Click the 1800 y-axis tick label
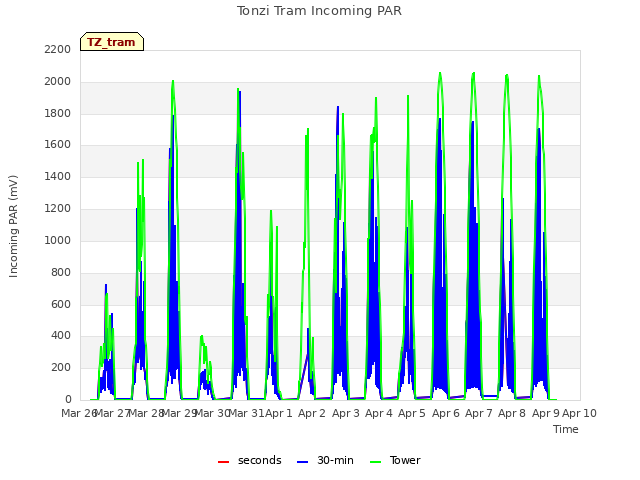Viewport: 640px width, 480px height. tap(58, 113)
